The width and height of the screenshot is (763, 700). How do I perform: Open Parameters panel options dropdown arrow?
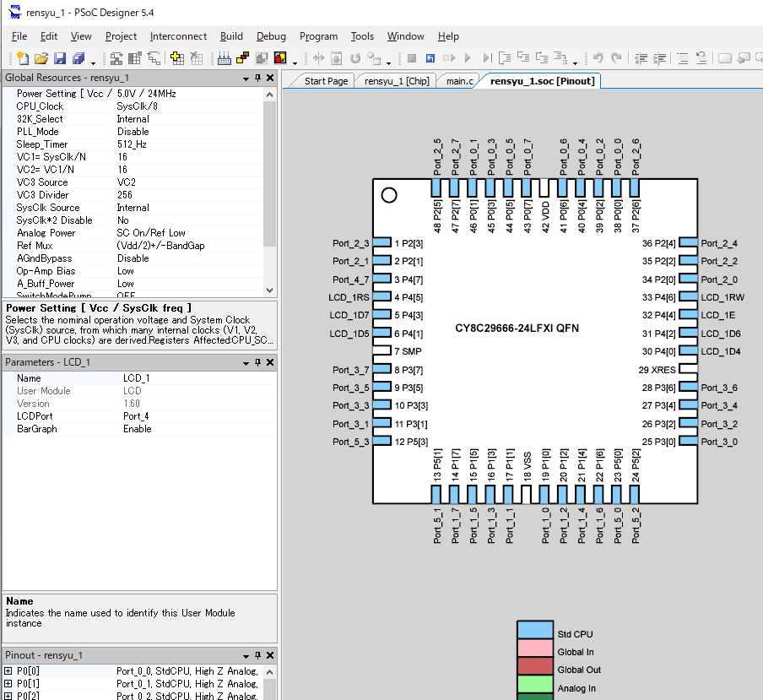point(246,362)
